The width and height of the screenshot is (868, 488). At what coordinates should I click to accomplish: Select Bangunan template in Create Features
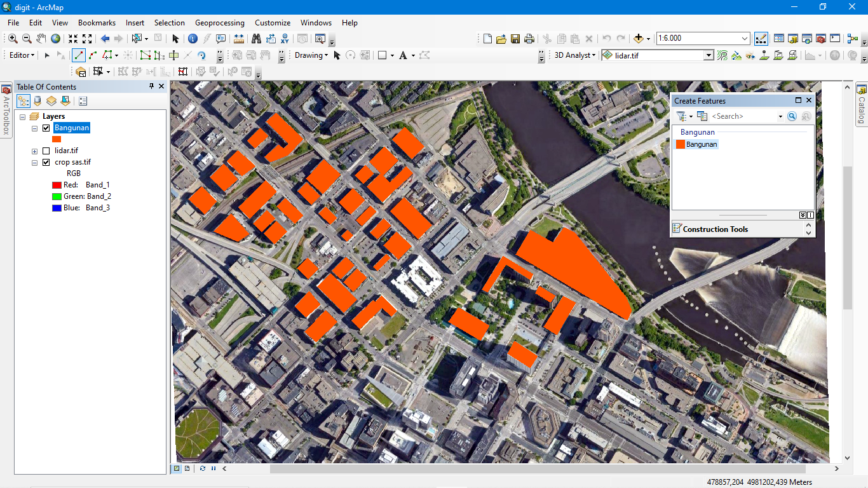click(701, 144)
